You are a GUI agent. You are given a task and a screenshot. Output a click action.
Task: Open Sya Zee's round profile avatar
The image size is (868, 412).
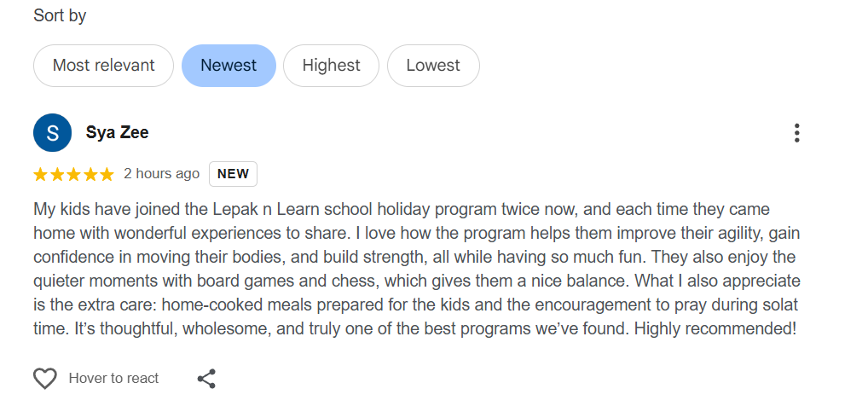point(53,133)
